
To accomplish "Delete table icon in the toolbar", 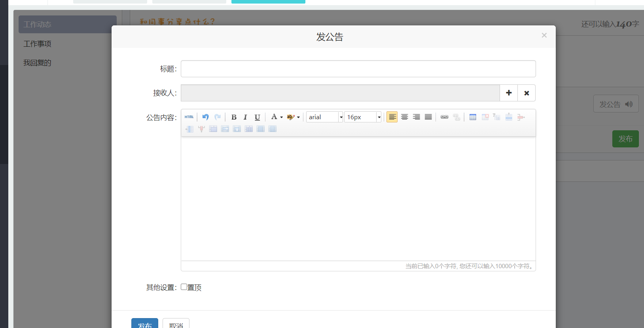I will (x=485, y=117).
